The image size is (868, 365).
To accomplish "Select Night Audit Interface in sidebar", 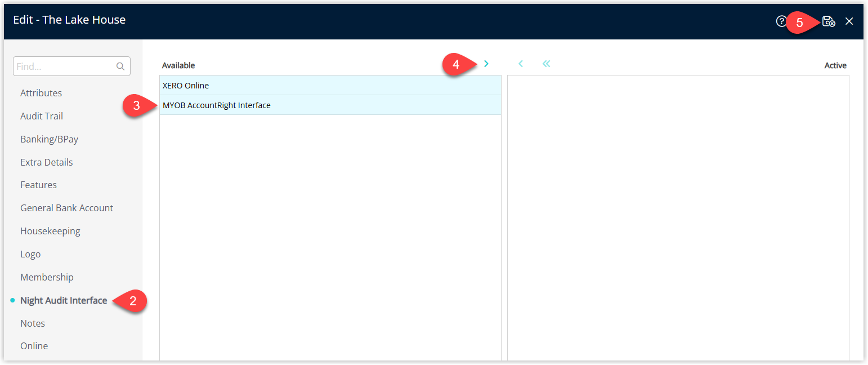I will click(64, 300).
